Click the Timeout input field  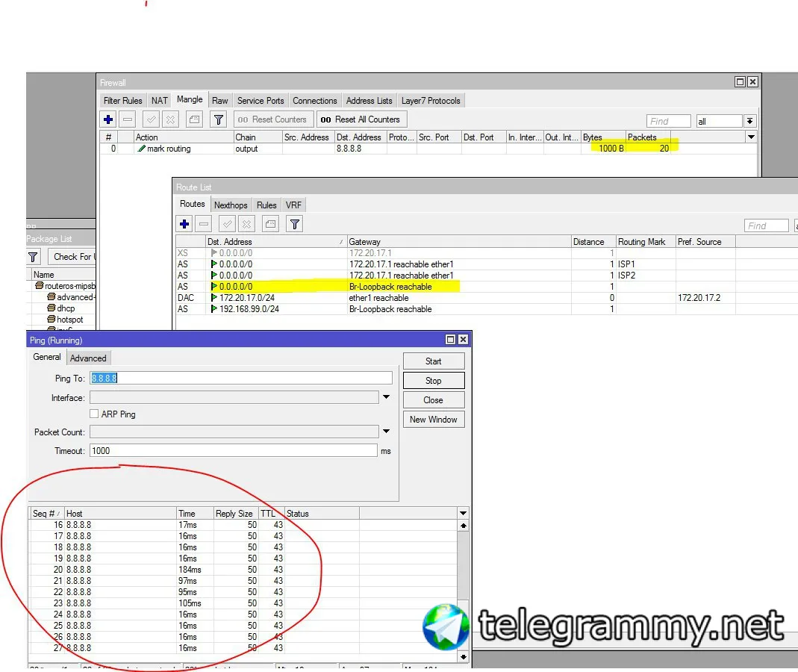[234, 450]
